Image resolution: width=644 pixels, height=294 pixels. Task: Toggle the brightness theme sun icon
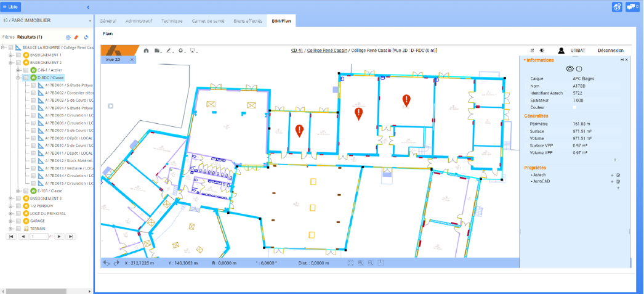point(542,51)
